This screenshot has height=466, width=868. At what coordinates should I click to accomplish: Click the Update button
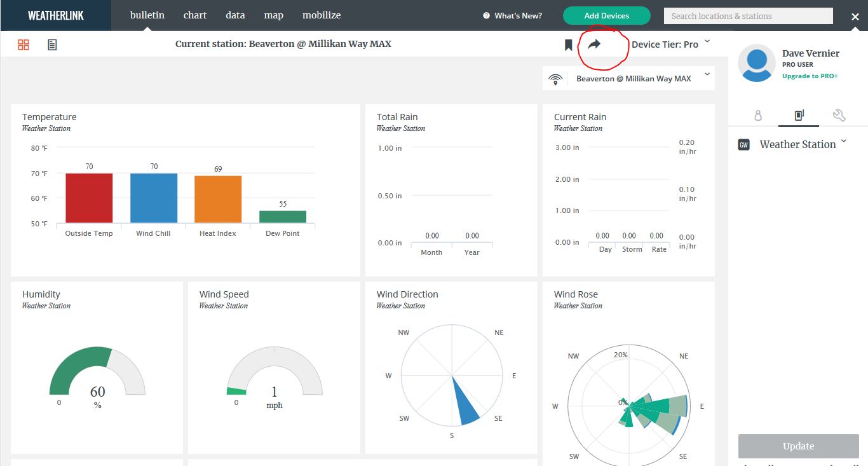[799, 446]
